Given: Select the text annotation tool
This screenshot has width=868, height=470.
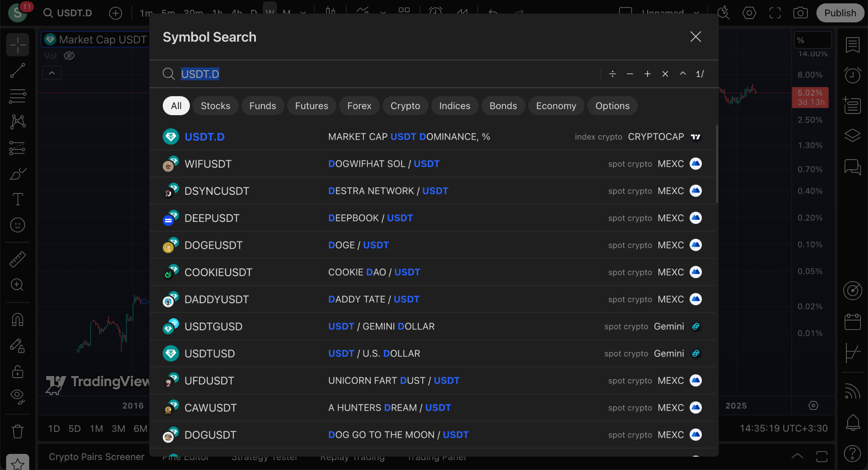Looking at the screenshot, I should (18, 199).
